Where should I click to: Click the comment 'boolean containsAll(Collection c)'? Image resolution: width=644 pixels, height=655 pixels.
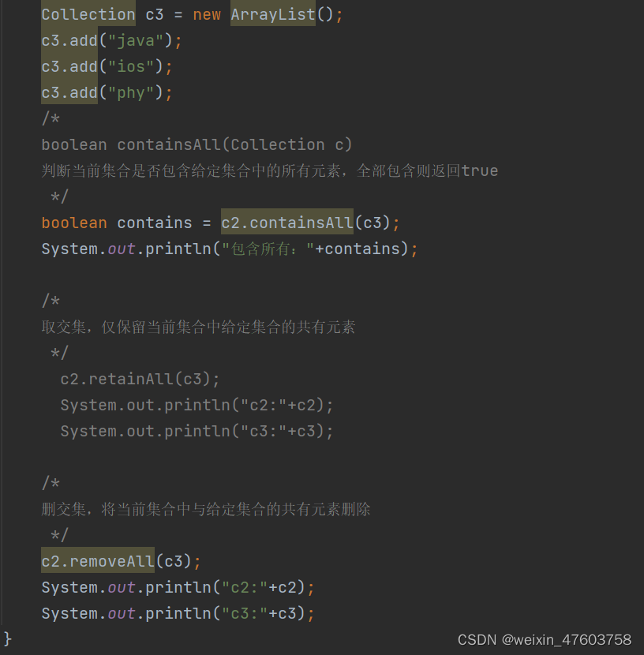pos(197,145)
